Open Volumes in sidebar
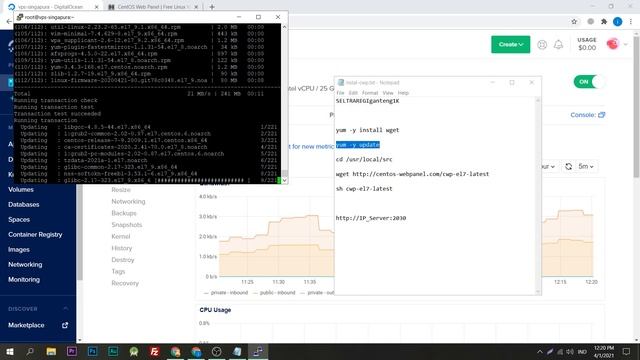640x360 pixels. click(21, 189)
